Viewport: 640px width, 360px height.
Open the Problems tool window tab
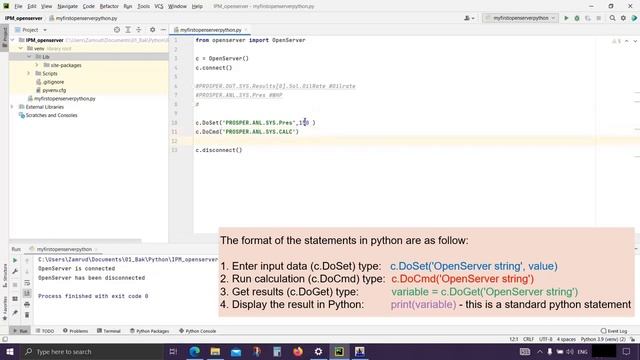(x=76, y=331)
